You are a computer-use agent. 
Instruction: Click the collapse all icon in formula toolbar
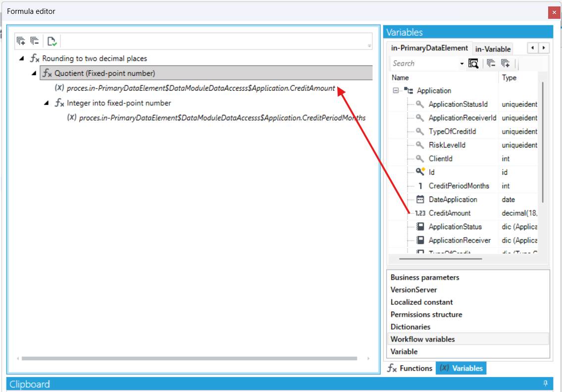(34, 41)
